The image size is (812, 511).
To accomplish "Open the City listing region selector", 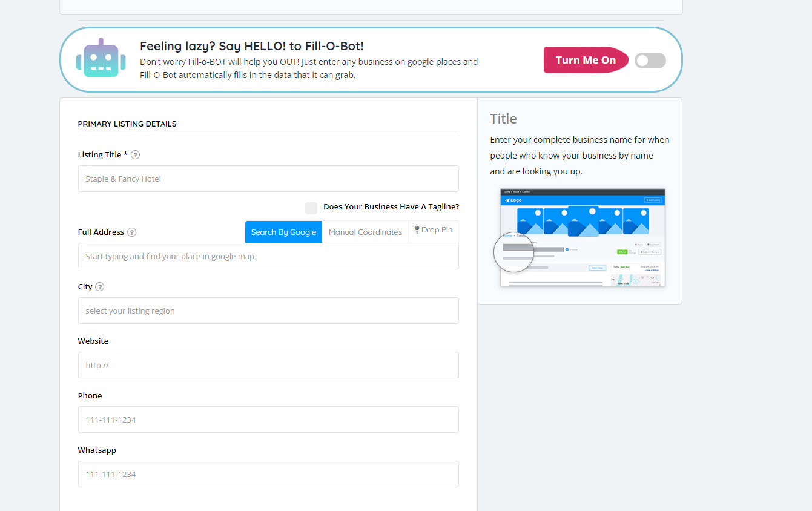I will [268, 311].
